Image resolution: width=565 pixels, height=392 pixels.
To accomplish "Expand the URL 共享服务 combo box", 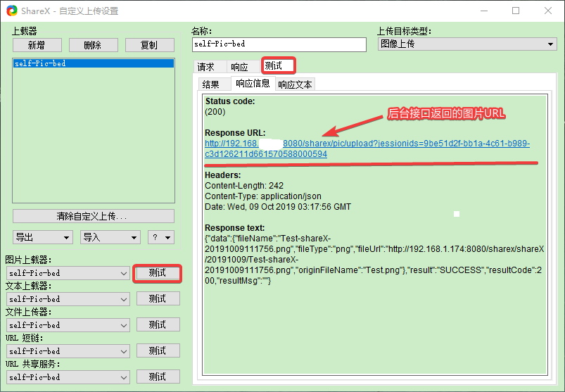I will pos(68,377).
